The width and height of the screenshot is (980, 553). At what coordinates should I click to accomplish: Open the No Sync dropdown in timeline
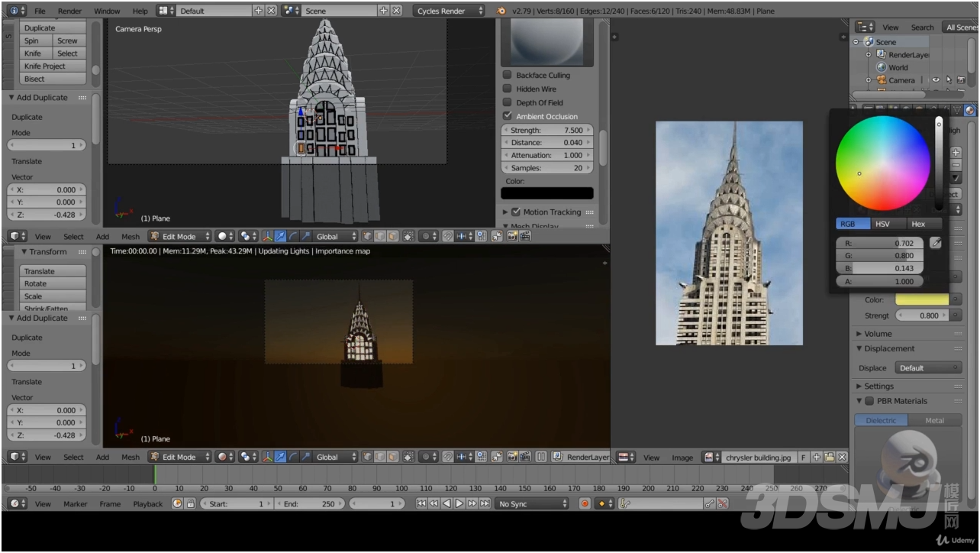(x=531, y=504)
